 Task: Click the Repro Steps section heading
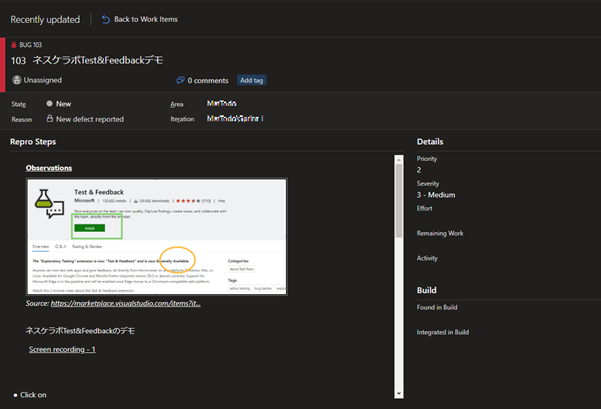[33, 142]
